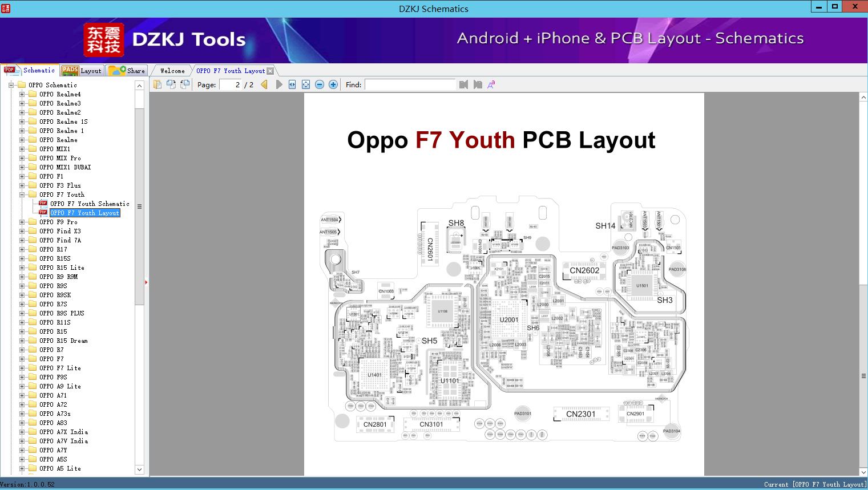Zoom out with the minus icon
868x490 pixels.
[320, 84]
